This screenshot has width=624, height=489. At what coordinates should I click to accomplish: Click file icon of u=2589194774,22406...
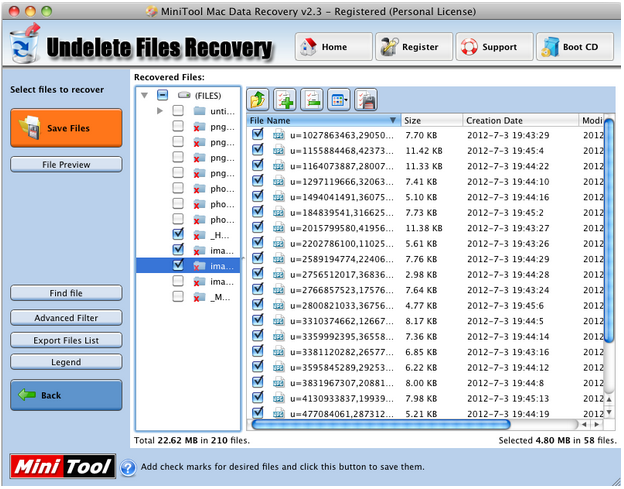pyautogui.click(x=279, y=260)
